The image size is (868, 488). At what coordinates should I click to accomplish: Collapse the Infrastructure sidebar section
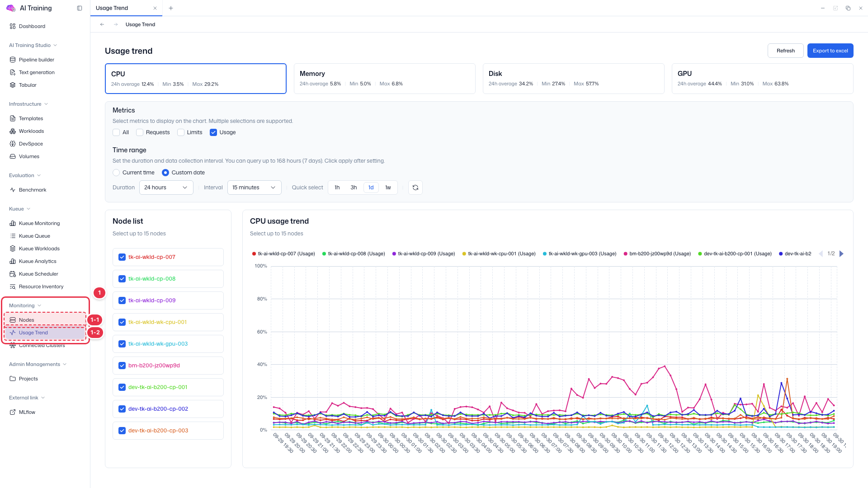pyautogui.click(x=28, y=104)
